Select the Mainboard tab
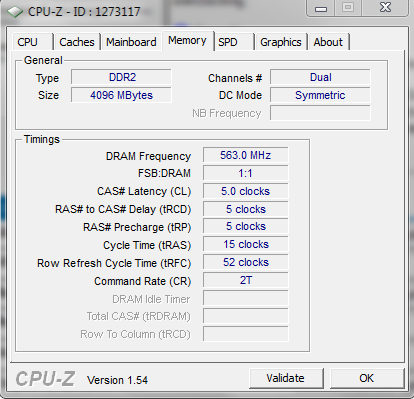This screenshot has height=399, width=414. 131,42
